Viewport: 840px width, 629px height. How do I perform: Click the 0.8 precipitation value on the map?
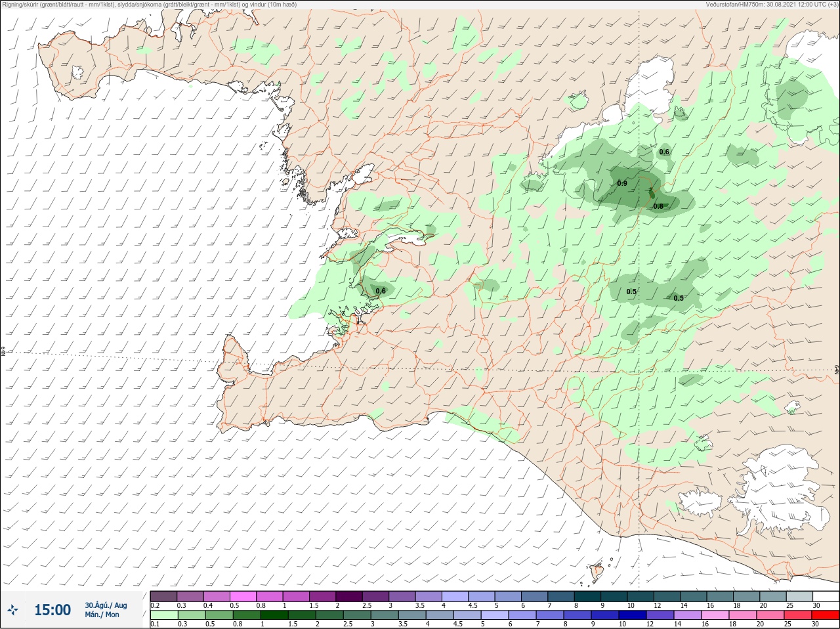[658, 206]
